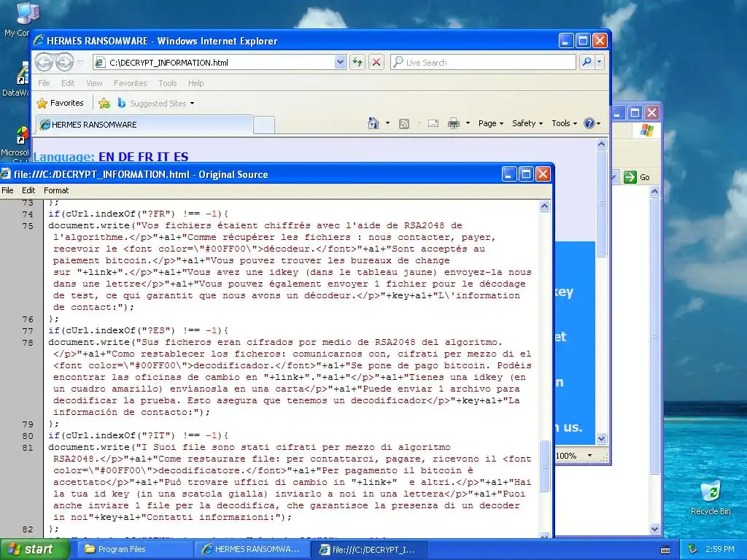The image size is (747, 560).
Task: Click Add to Favorites Bar star icon
Action: (104, 103)
